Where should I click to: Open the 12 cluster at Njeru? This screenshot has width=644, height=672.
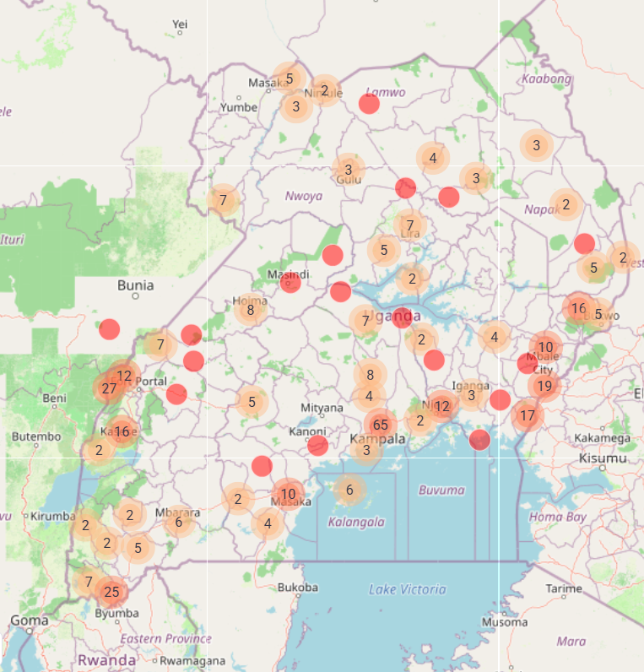pyautogui.click(x=441, y=406)
